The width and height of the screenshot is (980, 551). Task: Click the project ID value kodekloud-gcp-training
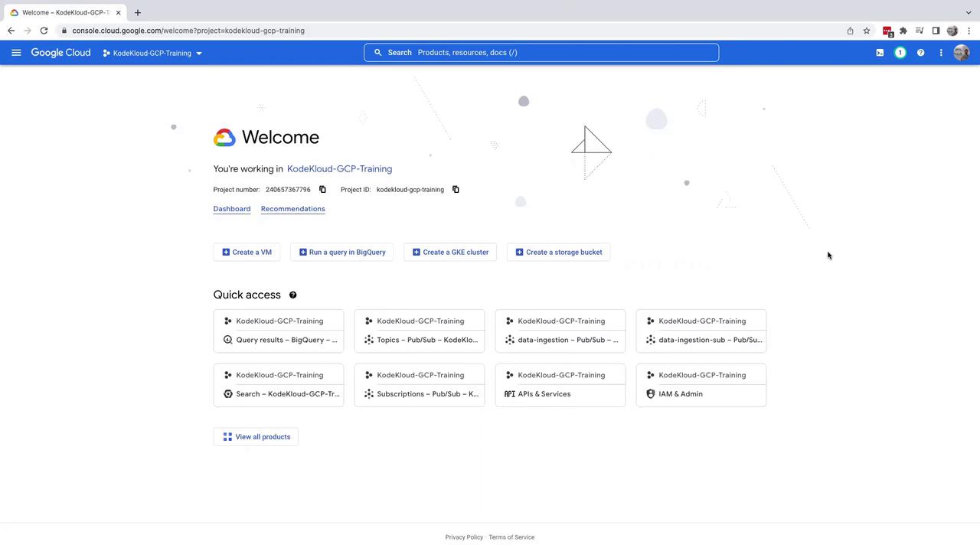point(410,190)
